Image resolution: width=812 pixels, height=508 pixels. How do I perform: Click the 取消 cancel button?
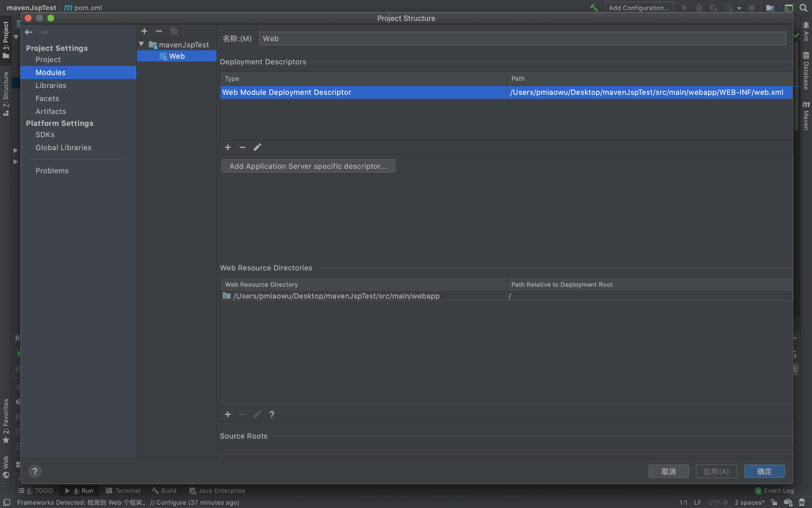click(x=668, y=471)
